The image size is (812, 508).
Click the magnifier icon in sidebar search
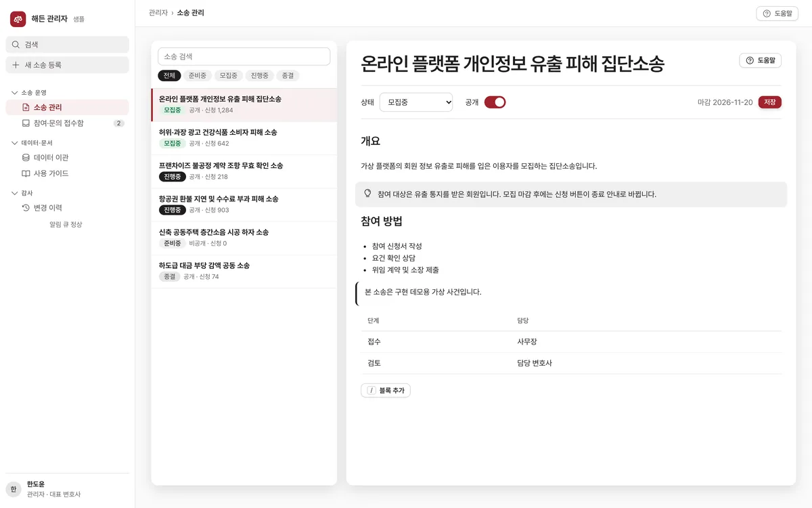[x=16, y=45]
